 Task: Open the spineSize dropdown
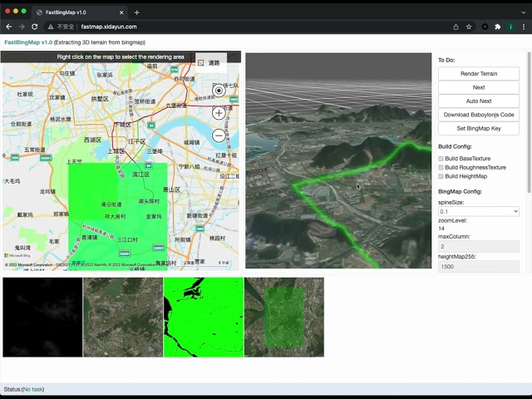[x=479, y=211]
